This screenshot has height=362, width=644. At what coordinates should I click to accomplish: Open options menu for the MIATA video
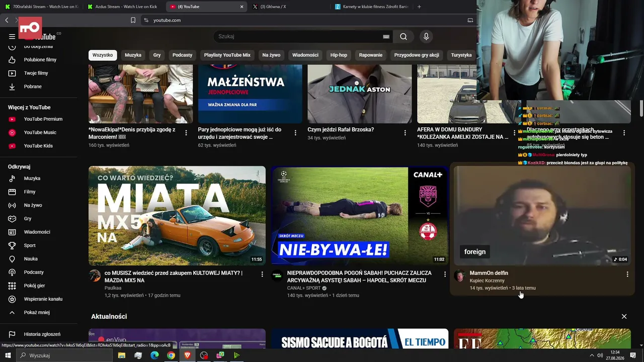point(262,275)
